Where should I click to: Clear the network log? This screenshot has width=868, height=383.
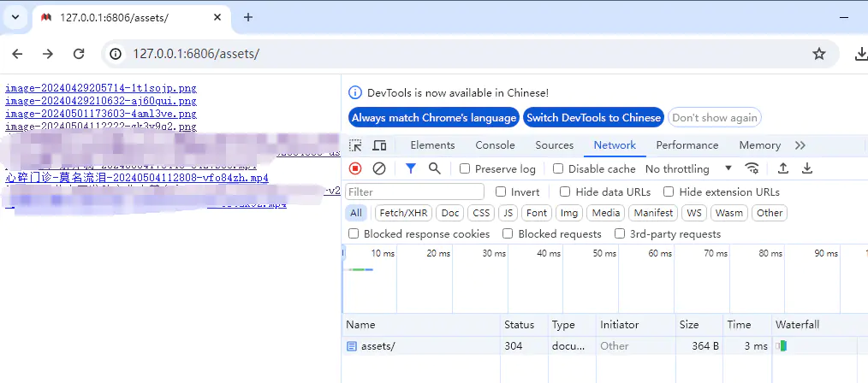(x=379, y=168)
